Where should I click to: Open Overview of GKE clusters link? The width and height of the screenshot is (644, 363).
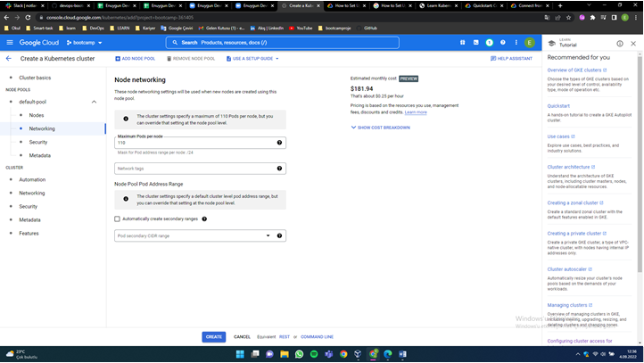click(576, 70)
